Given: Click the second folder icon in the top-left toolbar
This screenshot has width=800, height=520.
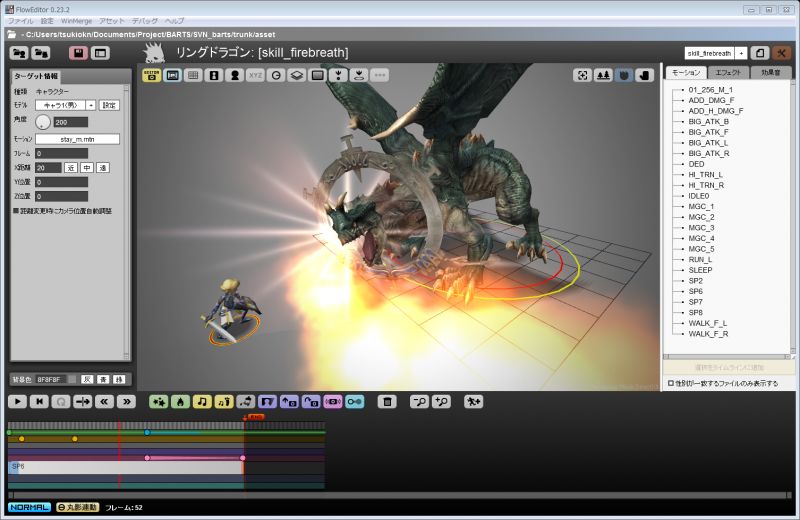Looking at the screenshot, I should (41, 53).
